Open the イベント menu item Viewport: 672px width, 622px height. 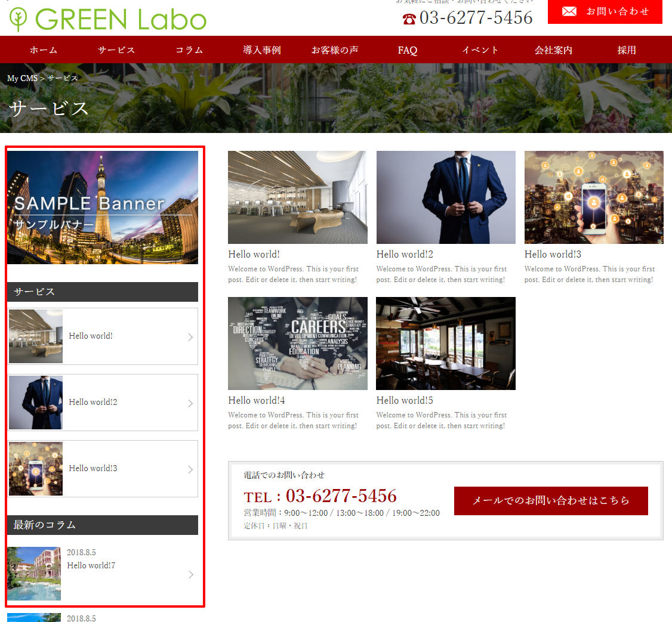[x=480, y=50]
